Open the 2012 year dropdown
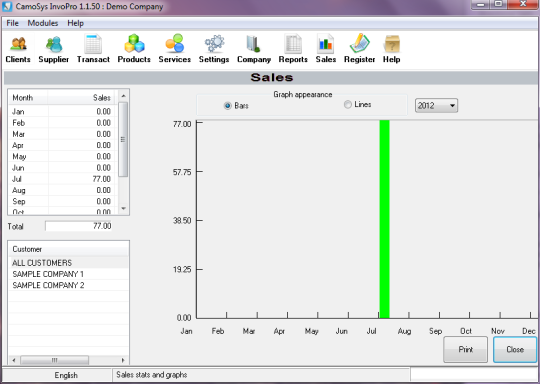540x384 pixels. coord(436,105)
